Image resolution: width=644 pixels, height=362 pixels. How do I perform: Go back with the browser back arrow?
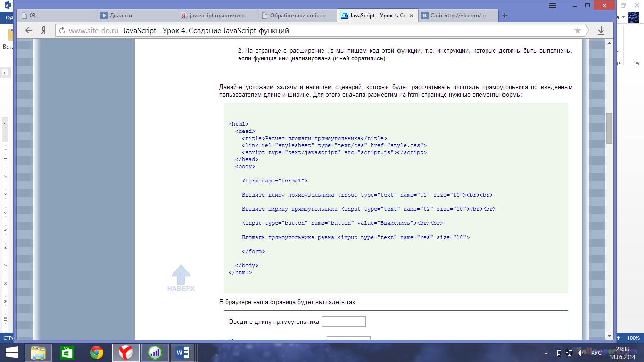tap(29, 30)
